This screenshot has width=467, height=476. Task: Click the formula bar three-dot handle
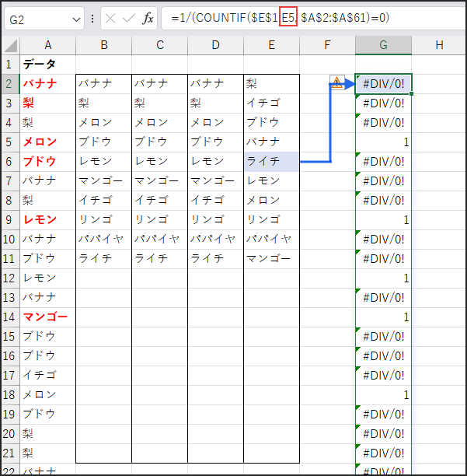tap(92, 19)
